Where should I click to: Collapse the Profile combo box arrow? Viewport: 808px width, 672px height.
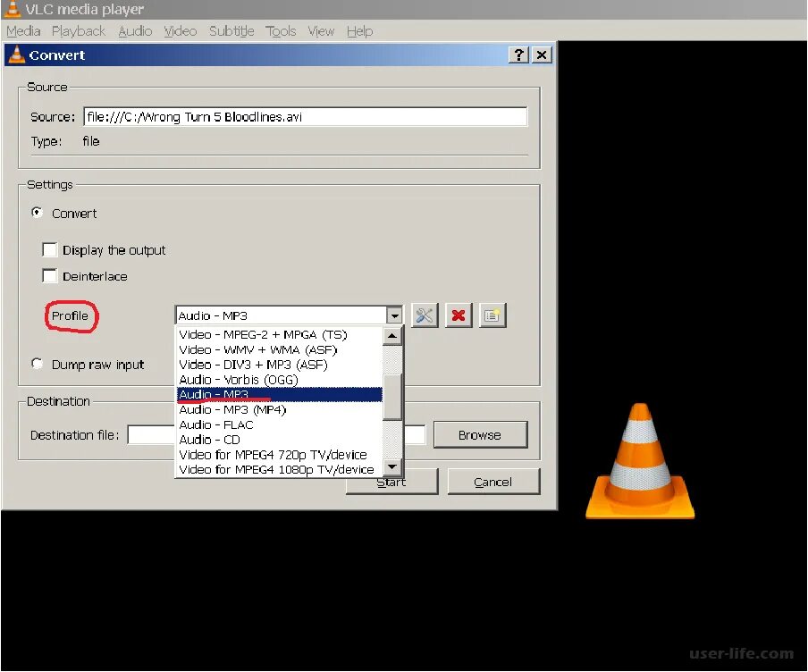pyautogui.click(x=394, y=315)
